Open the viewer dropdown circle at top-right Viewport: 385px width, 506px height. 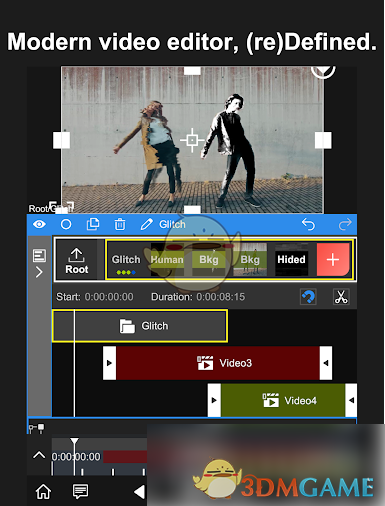point(323,71)
